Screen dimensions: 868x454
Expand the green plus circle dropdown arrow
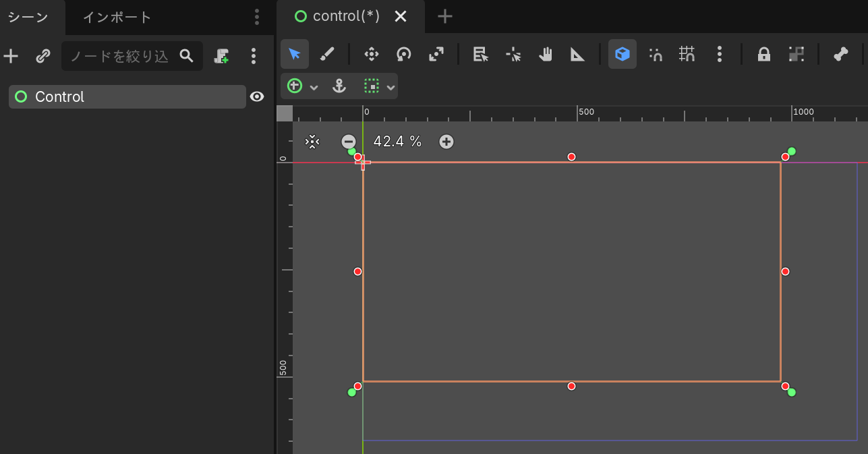coord(314,87)
